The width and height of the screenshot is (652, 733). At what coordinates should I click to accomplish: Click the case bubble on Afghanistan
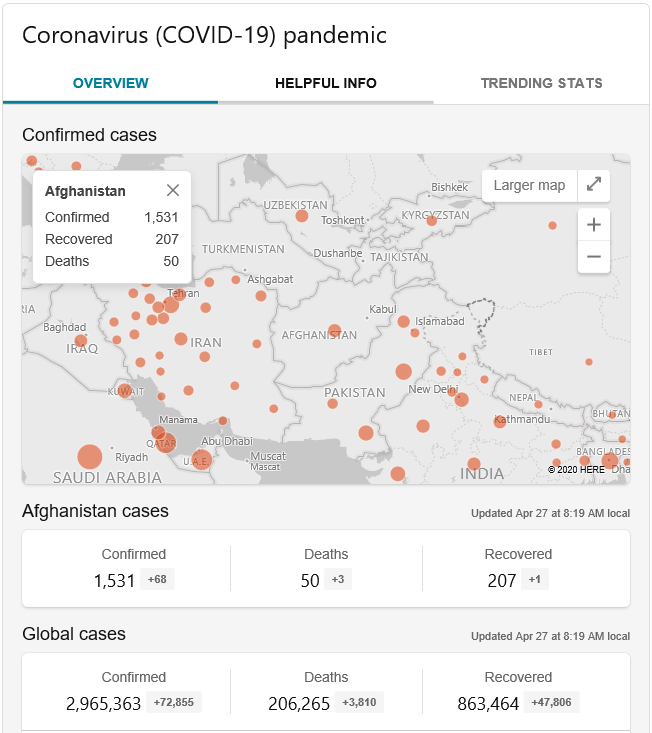(334, 331)
